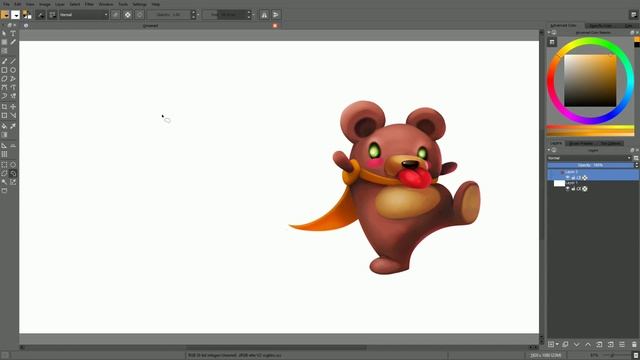
Task: Toggle eraser mode in toolbar
Action: click(x=116, y=15)
